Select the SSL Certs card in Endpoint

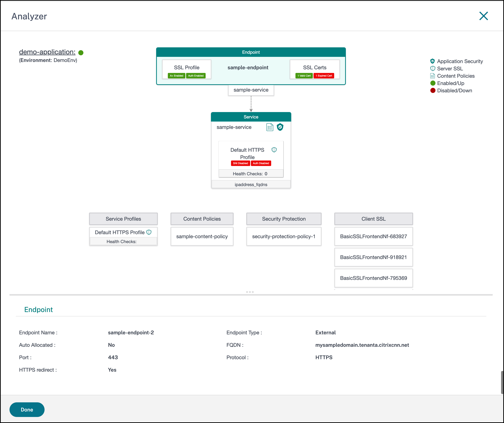coord(315,69)
